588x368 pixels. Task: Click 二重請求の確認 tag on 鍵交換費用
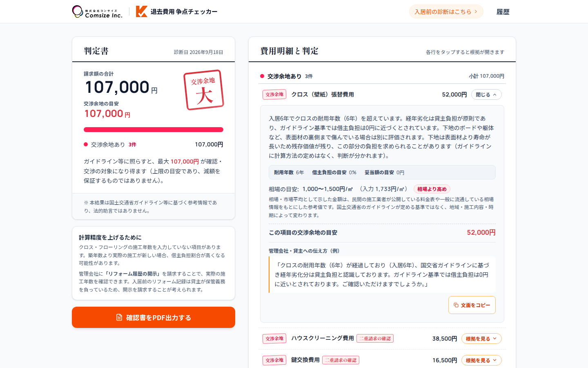(x=341, y=360)
